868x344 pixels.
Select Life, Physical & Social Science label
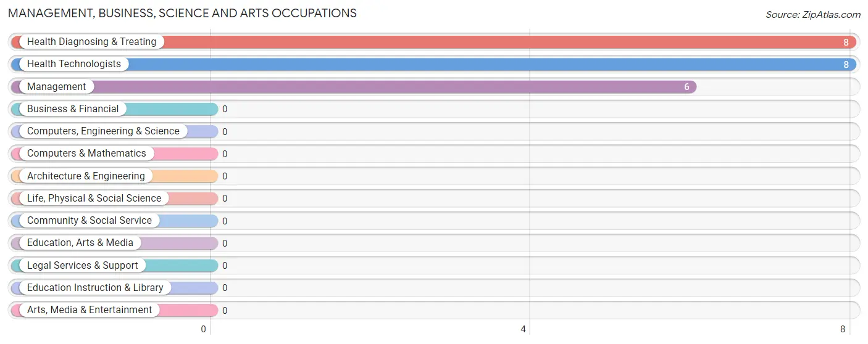pos(94,199)
